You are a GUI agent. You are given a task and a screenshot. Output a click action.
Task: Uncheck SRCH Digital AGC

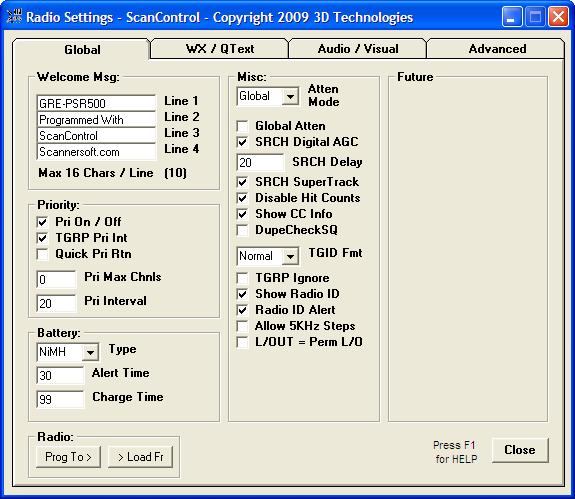pos(242,142)
